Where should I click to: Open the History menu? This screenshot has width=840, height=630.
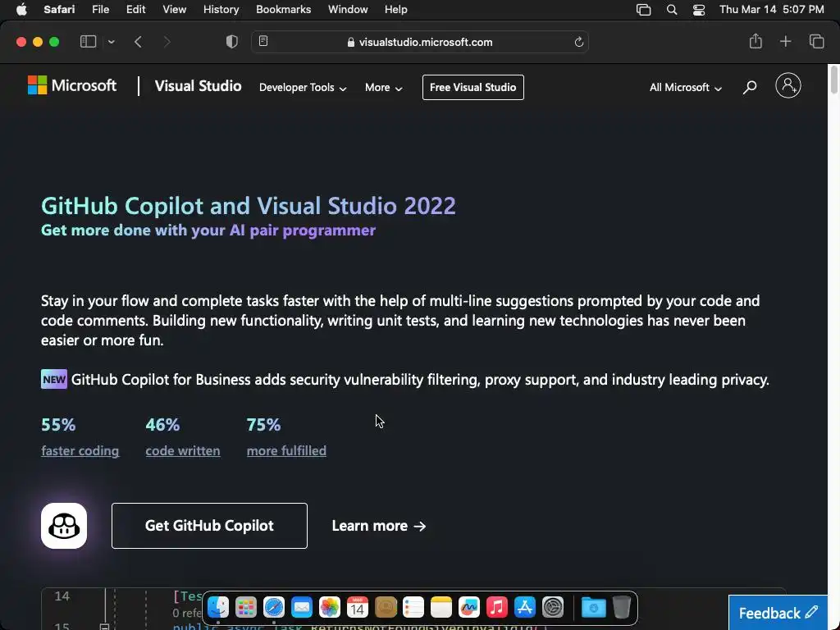click(x=221, y=10)
